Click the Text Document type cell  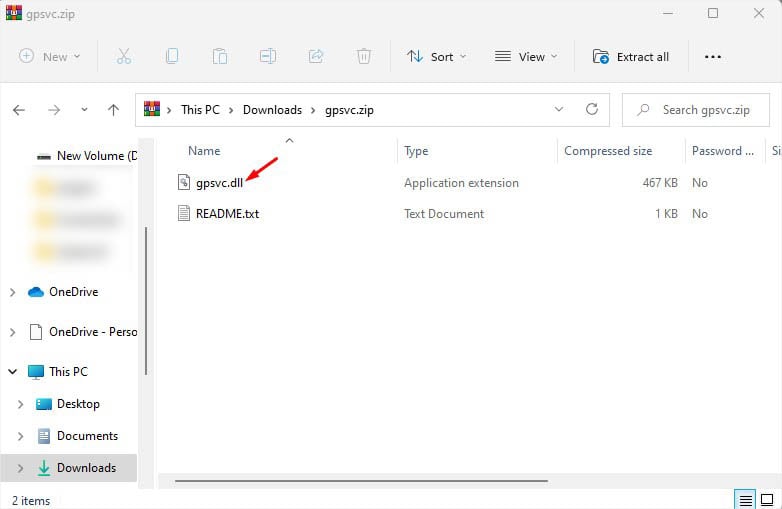pyautogui.click(x=444, y=214)
